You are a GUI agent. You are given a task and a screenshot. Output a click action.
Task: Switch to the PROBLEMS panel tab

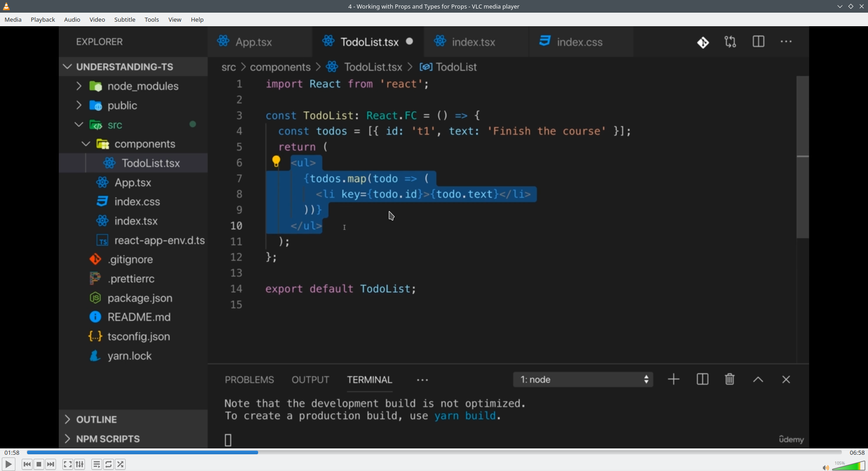(250, 380)
